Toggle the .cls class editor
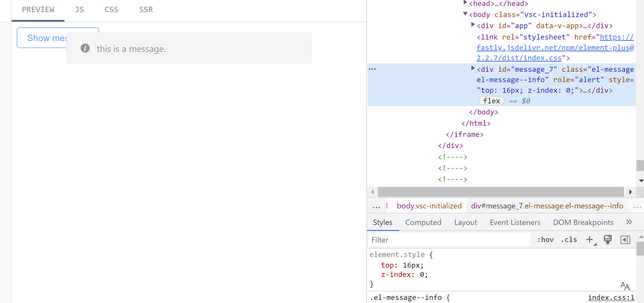 click(x=569, y=240)
